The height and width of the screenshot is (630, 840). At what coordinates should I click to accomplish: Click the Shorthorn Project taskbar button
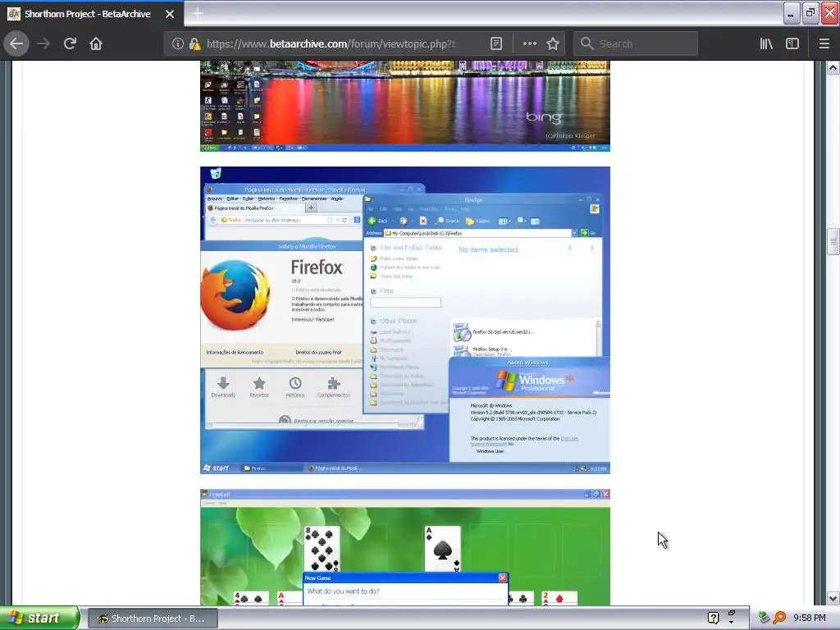coord(153,619)
